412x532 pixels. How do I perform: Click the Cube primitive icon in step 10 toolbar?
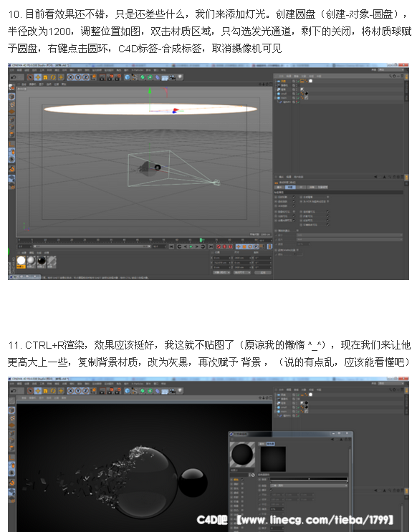pos(127,77)
